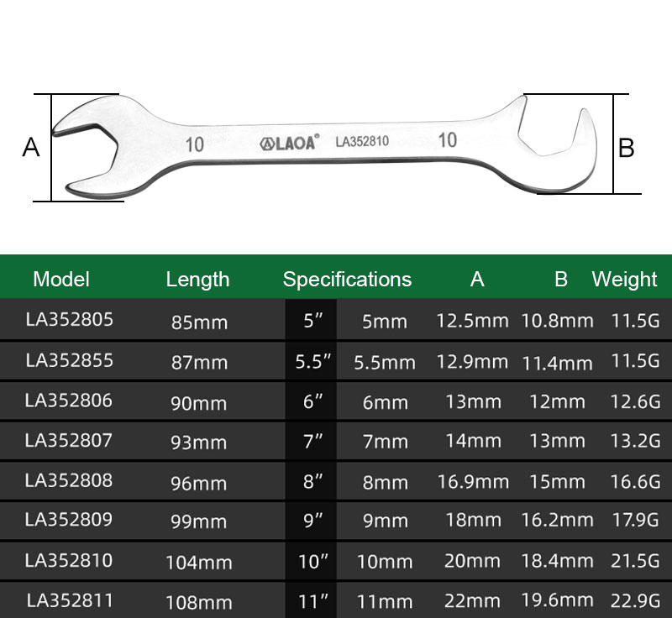Click the dimension label B beside the wrench
The height and width of the screenshot is (618, 672).
click(x=627, y=149)
